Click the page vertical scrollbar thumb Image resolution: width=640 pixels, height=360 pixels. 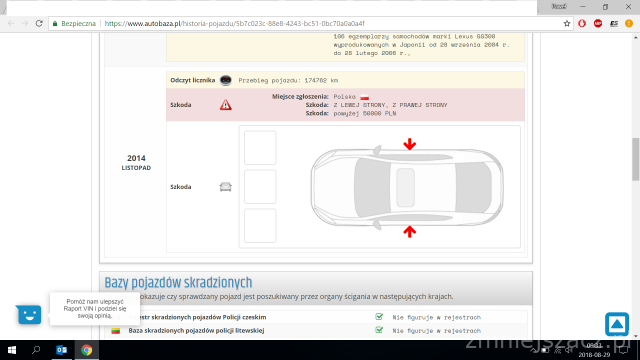tap(636, 159)
